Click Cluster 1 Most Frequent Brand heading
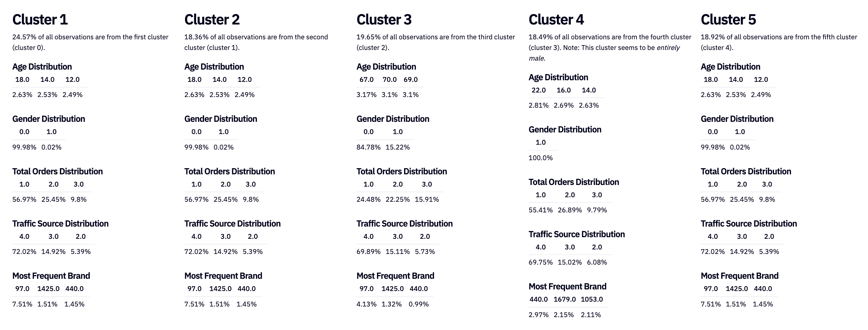 (51, 276)
